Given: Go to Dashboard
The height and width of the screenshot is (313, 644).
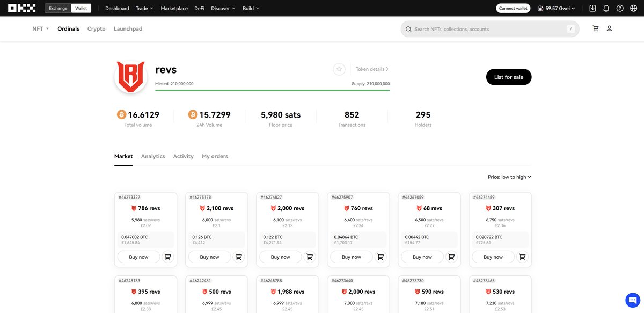Looking at the screenshot, I should tap(117, 8).
